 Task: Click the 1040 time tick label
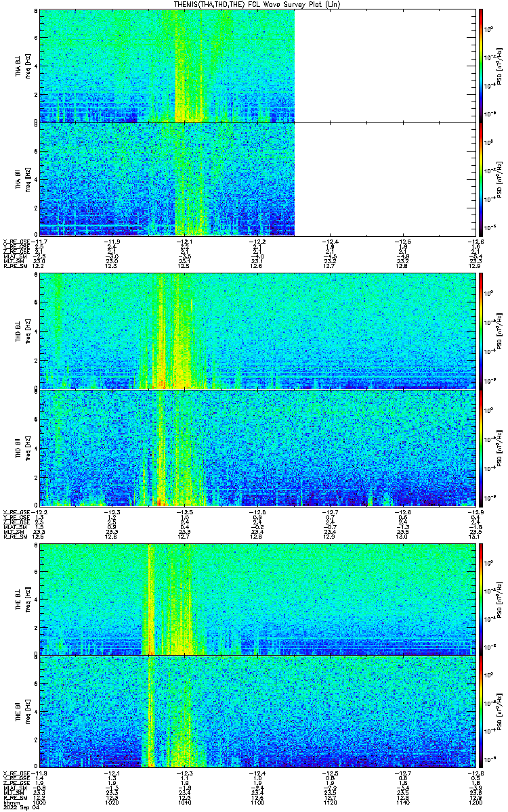185,802
